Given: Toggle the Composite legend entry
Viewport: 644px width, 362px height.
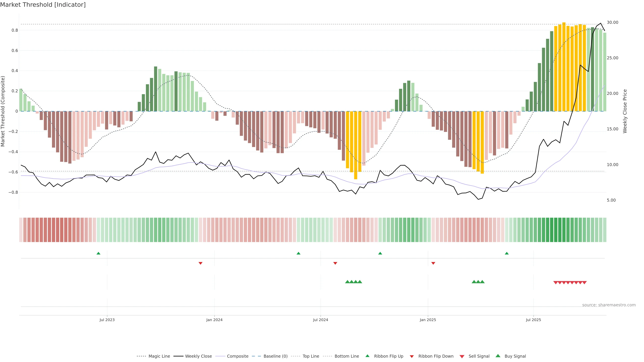Looking at the screenshot, I should click(x=237, y=356).
